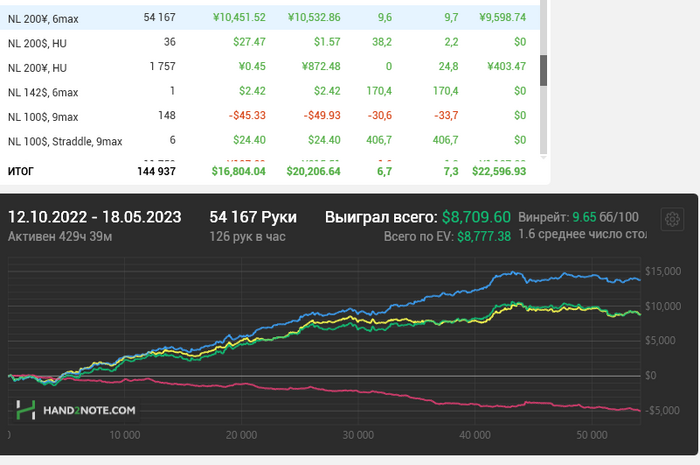
Task: Select the NL 200$, HU row
Action: [270, 42]
